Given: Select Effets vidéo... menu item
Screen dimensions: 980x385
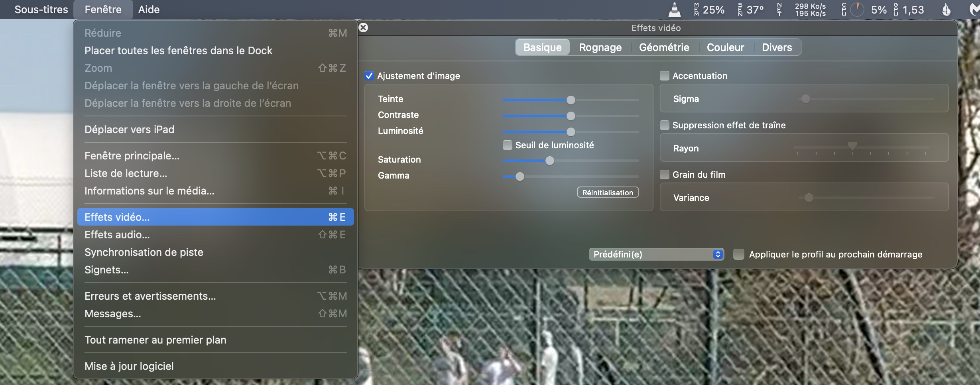Looking at the screenshot, I should 216,217.
